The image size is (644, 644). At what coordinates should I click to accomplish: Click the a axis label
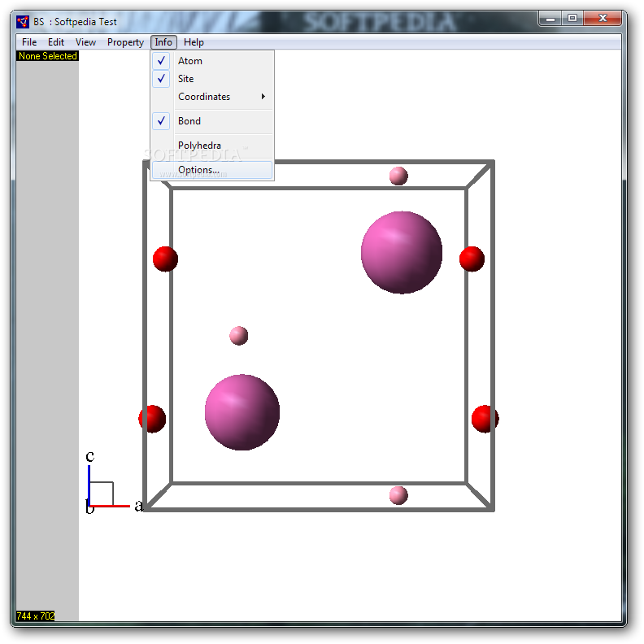(x=139, y=505)
